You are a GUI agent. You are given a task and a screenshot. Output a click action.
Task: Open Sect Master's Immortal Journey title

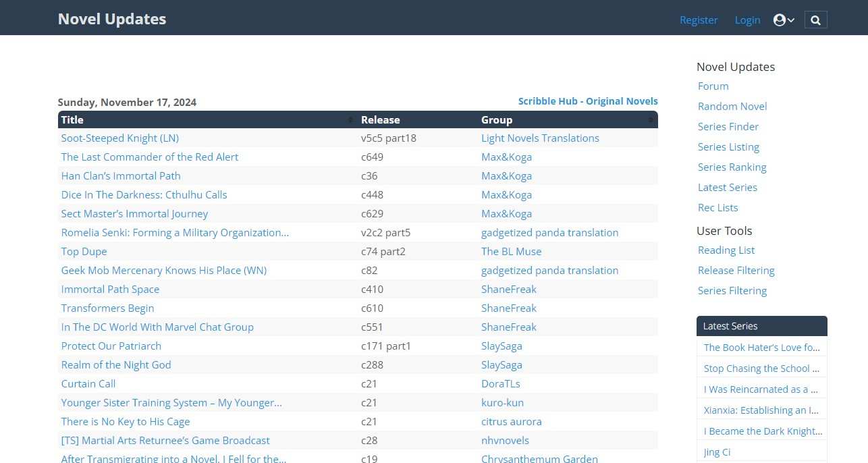tap(135, 214)
